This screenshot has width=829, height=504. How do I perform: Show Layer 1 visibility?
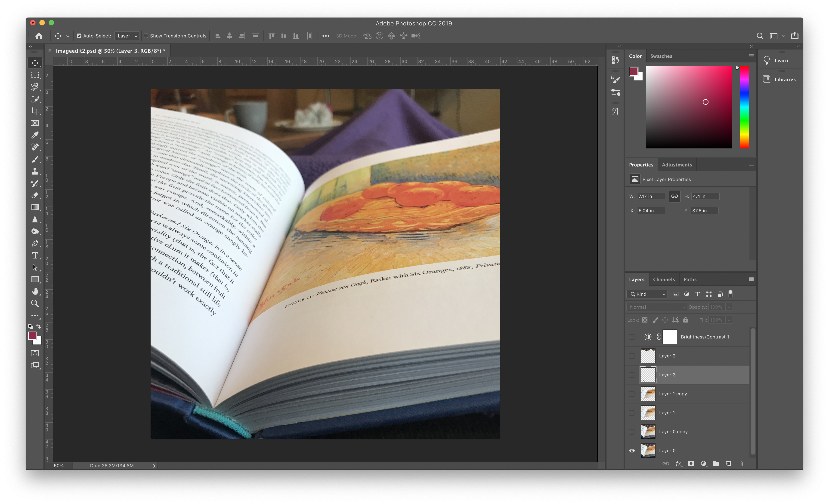click(632, 413)
